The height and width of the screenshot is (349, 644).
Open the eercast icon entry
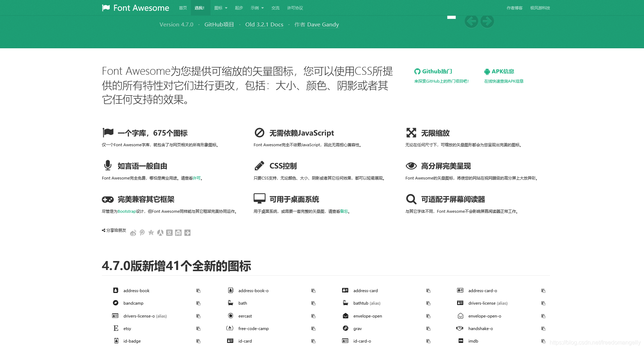point(240,316)
